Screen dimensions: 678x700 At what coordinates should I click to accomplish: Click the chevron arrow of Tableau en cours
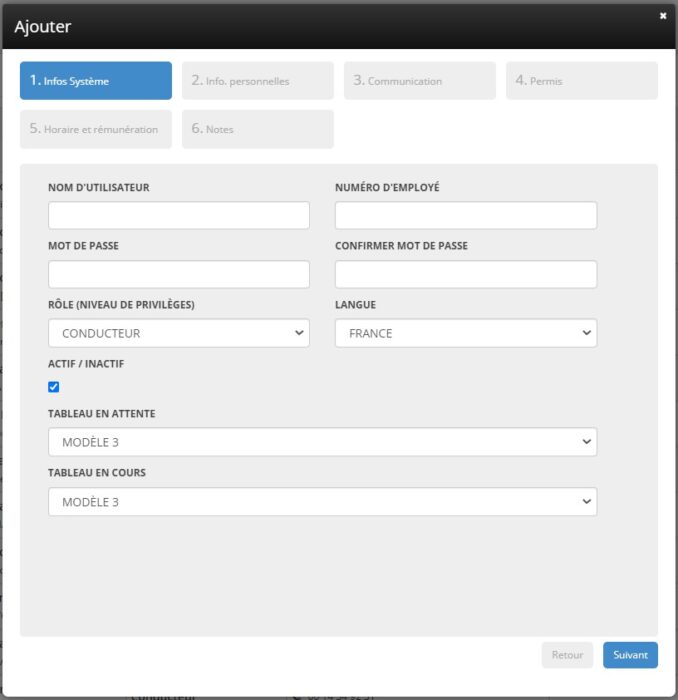click(x=586, y=502)
